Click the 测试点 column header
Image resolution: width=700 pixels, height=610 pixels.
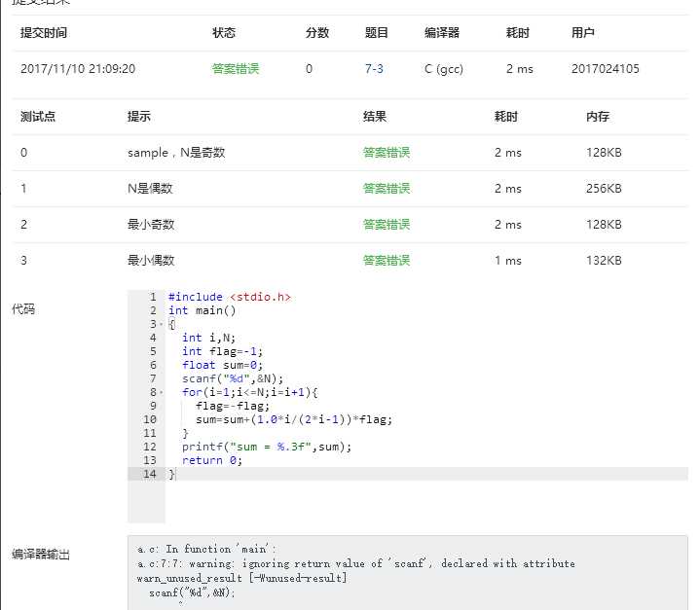pos(38,117)
